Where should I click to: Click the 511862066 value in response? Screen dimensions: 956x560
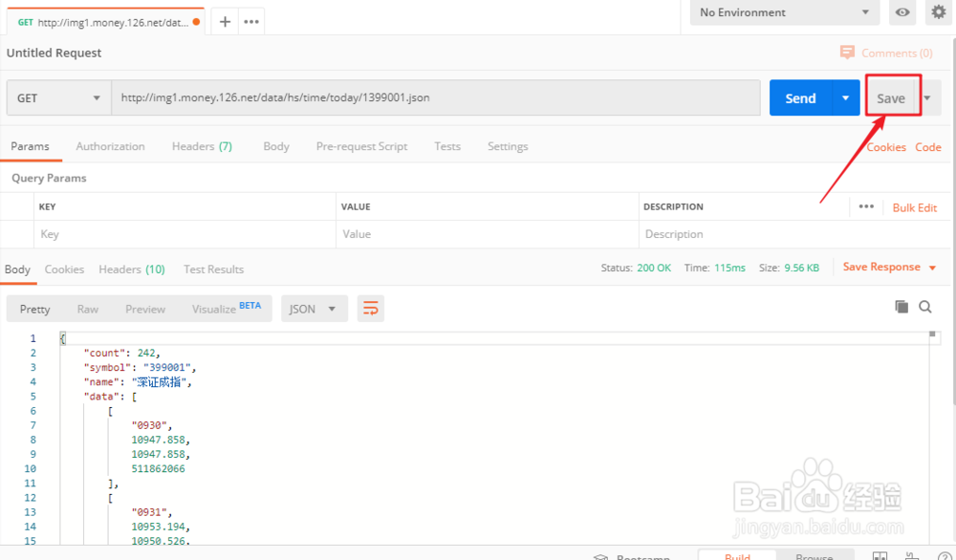(158, 468)
